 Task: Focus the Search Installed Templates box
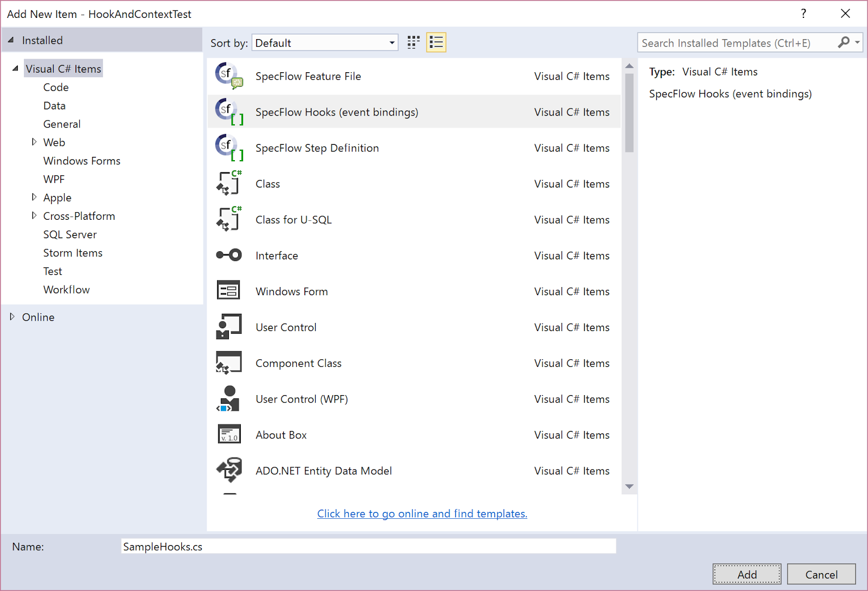(738, 43)
